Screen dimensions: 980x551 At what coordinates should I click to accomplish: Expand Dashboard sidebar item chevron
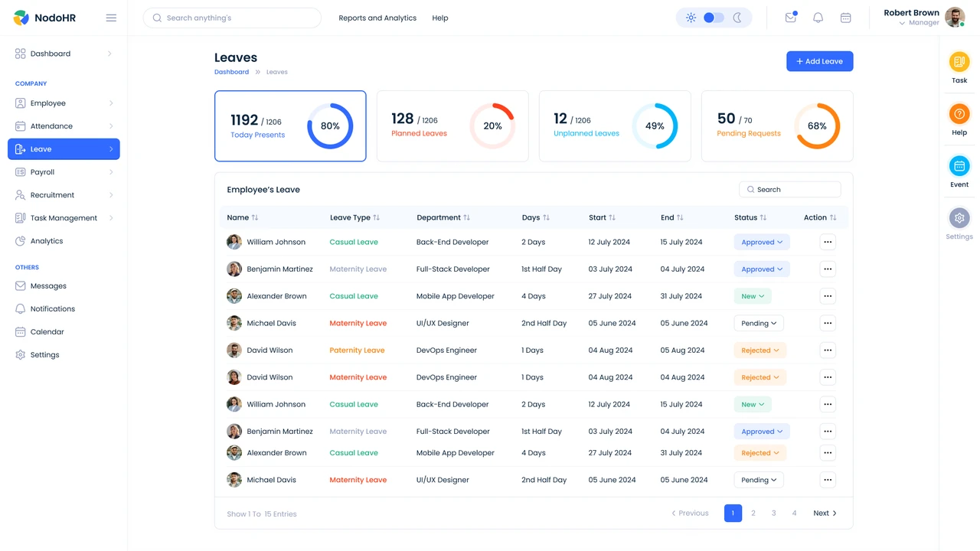pos(109,54)
